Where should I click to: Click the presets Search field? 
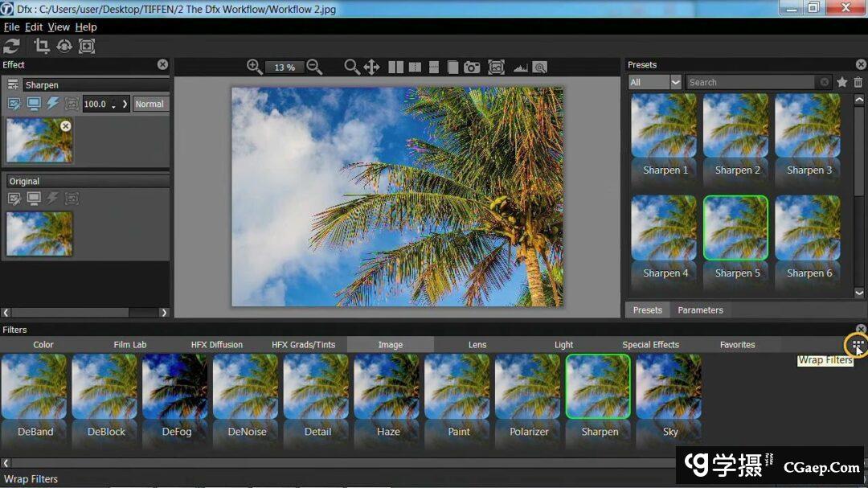click(x=750, y=82)
